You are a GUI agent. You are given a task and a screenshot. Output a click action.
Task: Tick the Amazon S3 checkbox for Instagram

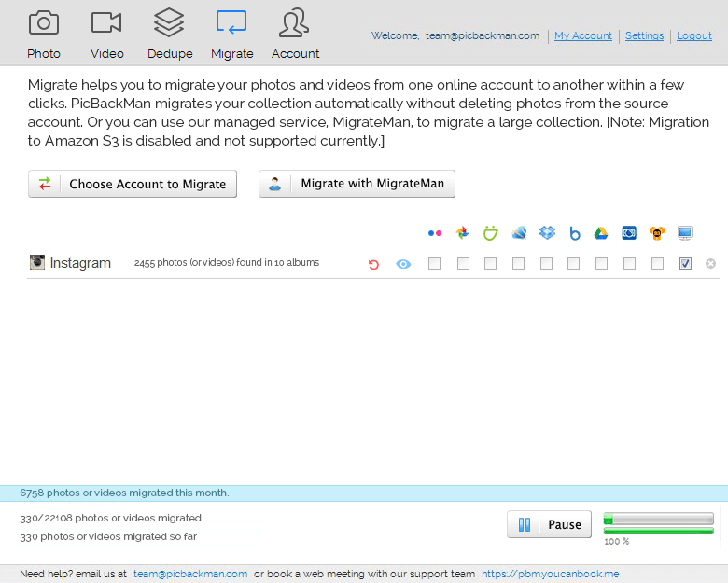pyautogui.click(x=657, y=264)
